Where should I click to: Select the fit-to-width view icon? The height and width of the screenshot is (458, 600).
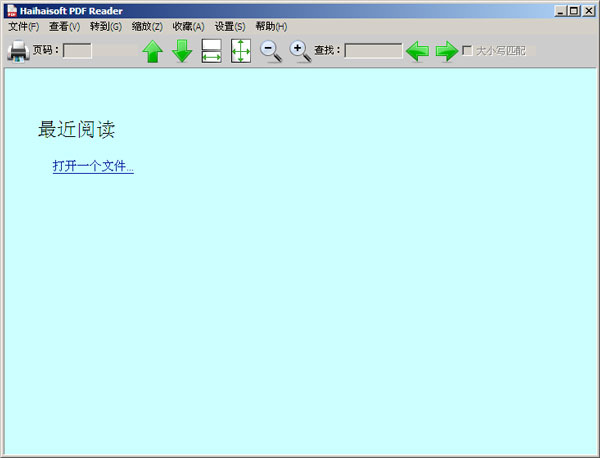(211, 51)
